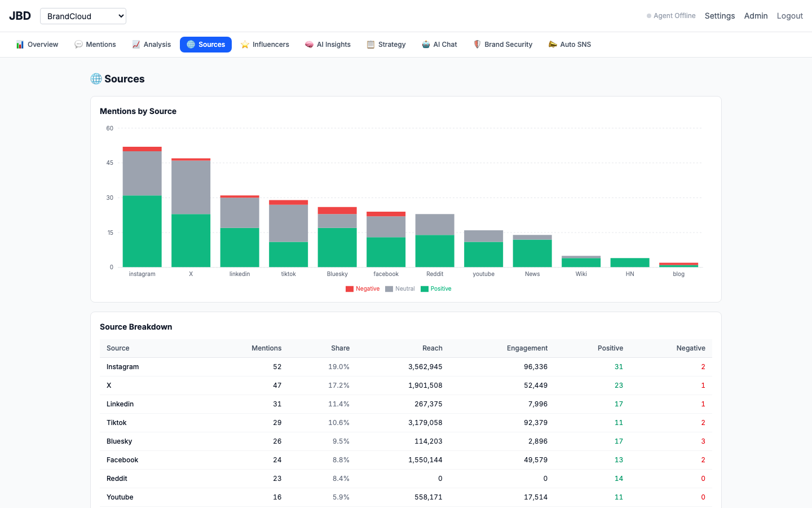Click the Strategy notepad icon

click(x=370, y=45)
